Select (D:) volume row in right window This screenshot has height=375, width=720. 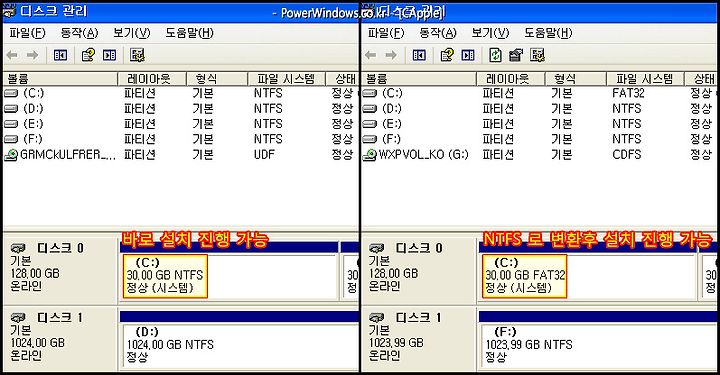point(540,109)
